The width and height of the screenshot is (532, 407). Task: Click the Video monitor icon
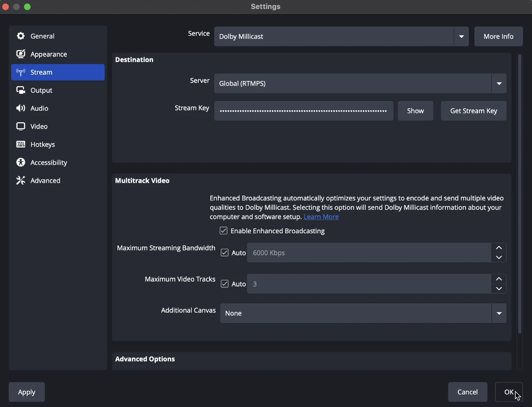click(21, 127)
